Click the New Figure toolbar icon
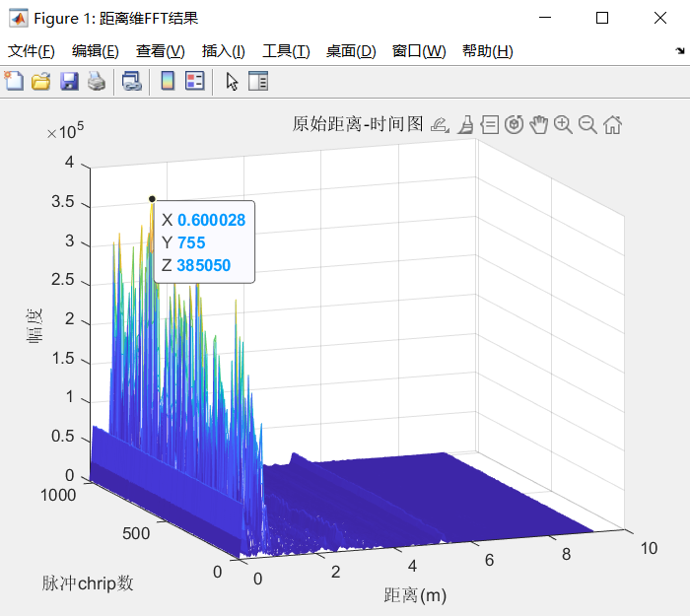The height and width of the screenshot is (616, 690). (14, 82)
